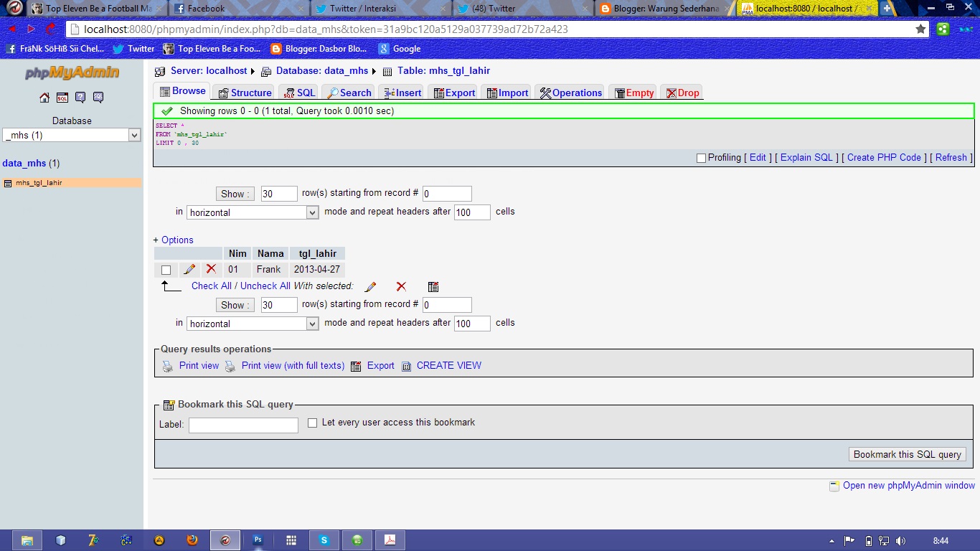980x551 pixels.
Task: Click the CREATE VIEW icon
Action: tap(406, 366)
